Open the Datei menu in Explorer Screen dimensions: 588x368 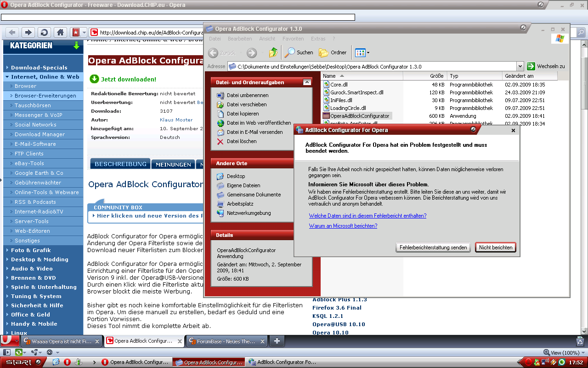click(215, 39)
